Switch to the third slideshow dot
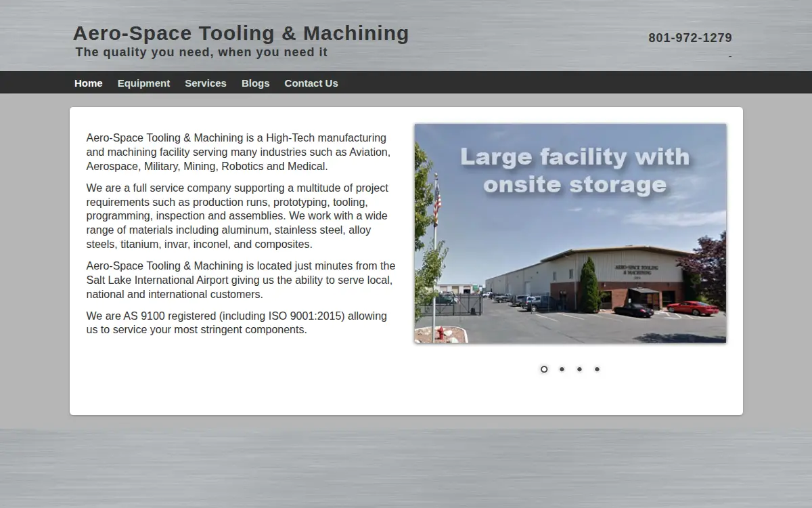The height and width of the screenshot is (508, 812). [579, 369]
